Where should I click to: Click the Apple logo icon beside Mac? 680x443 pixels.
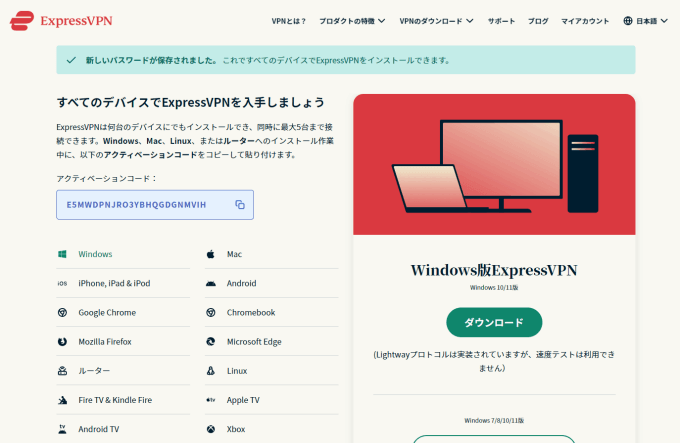211,254
